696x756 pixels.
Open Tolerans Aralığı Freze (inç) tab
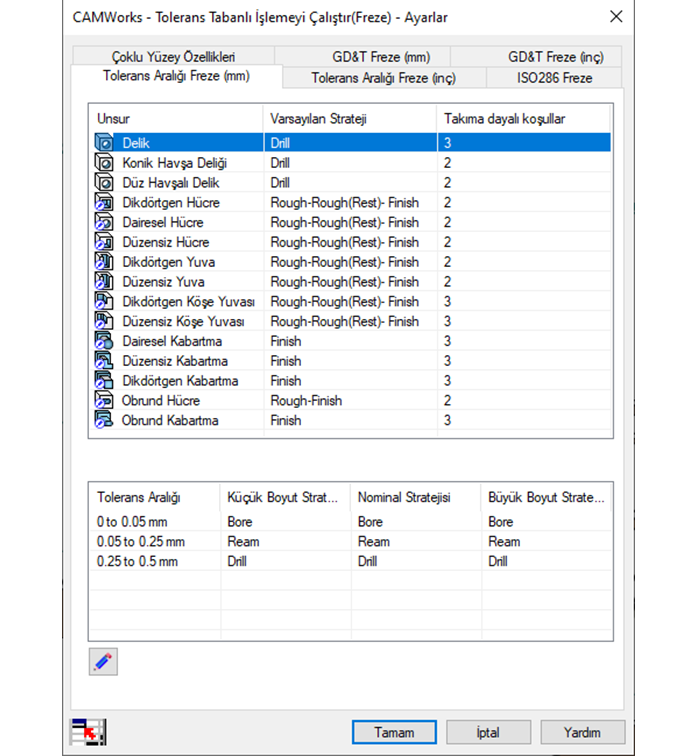(x=383, y=77)
